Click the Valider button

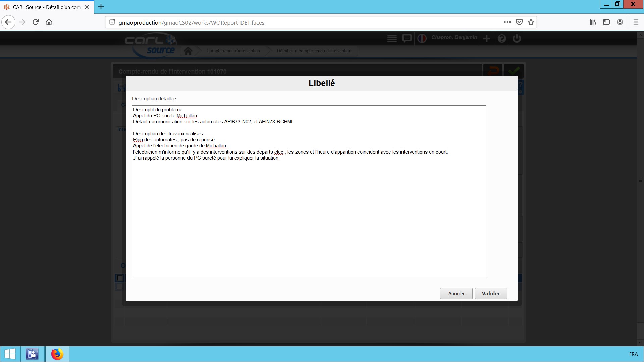pos(491,293)
